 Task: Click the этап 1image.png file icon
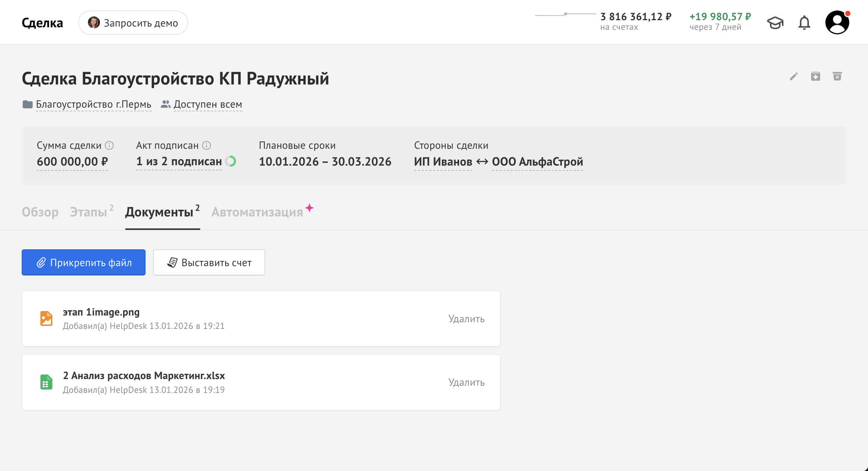[x=46, y=318]
